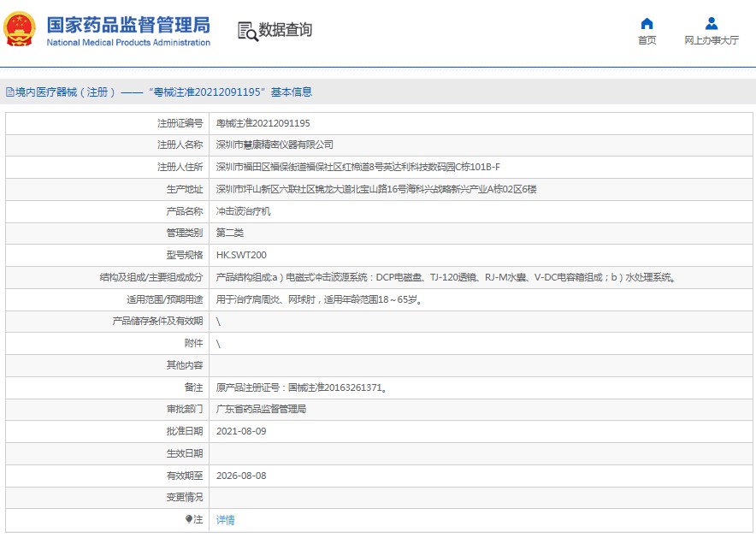Click the 注册人名称 row label
Screen dimensions: 756x538
[x=180, y=145]
